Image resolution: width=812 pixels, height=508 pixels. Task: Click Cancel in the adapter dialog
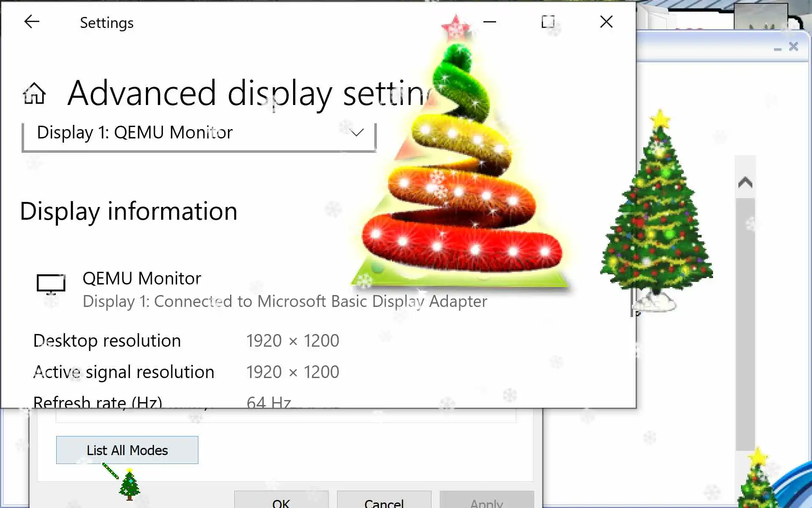(384, 502)
